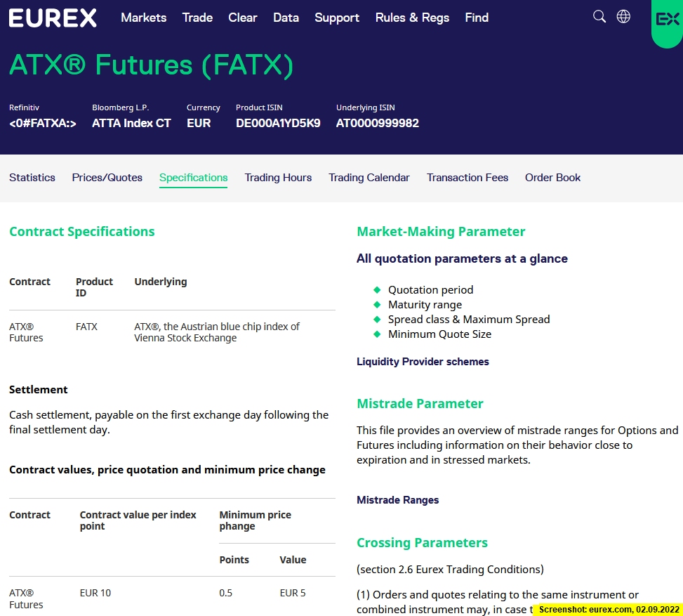Click the Market-Making Parameter heading
This screenshot has width=683, height=616.
(x=441, y=232)
